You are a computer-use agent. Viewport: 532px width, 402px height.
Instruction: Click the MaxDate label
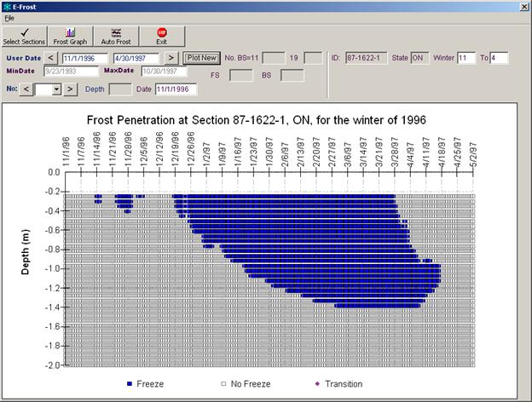pos(119,71)
